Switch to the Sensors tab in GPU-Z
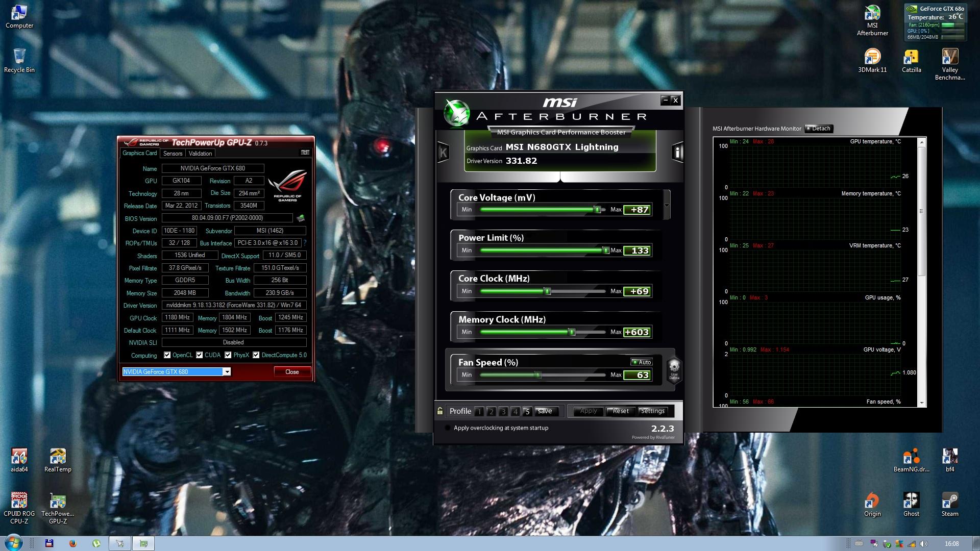Screen dimensions: 980x551 pyautogui.click(x=173, y=153)
